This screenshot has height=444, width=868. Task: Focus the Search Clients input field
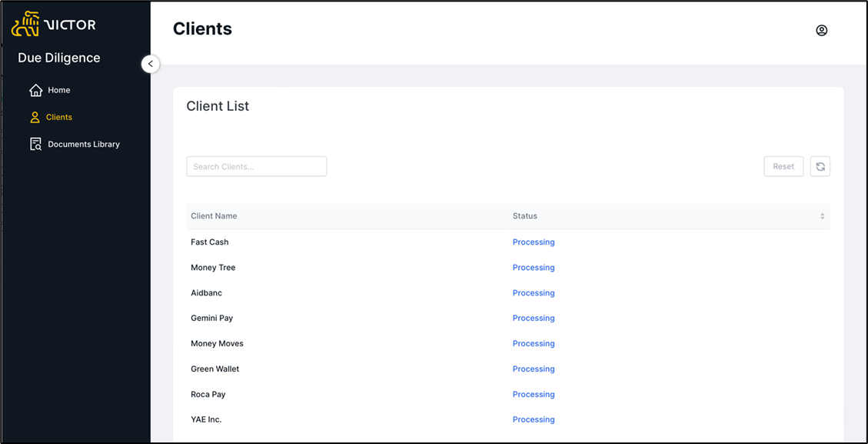(256, 166)
